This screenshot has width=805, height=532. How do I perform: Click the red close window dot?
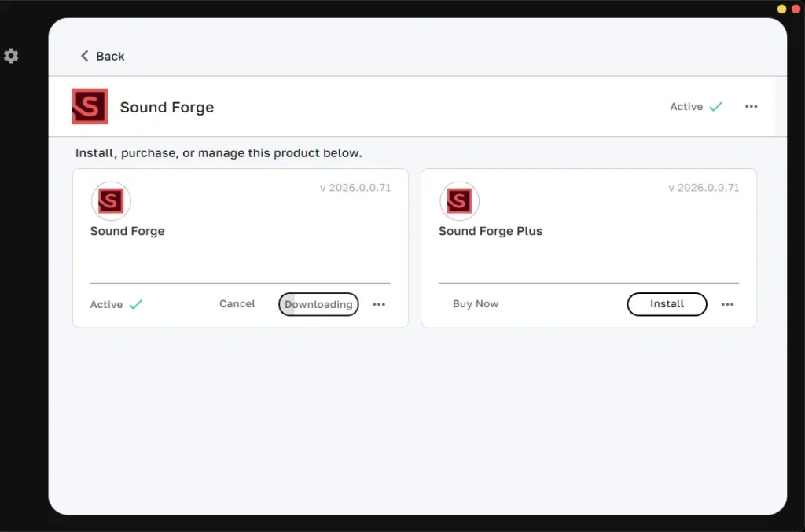pyautogui.click(x=796, y=9)
